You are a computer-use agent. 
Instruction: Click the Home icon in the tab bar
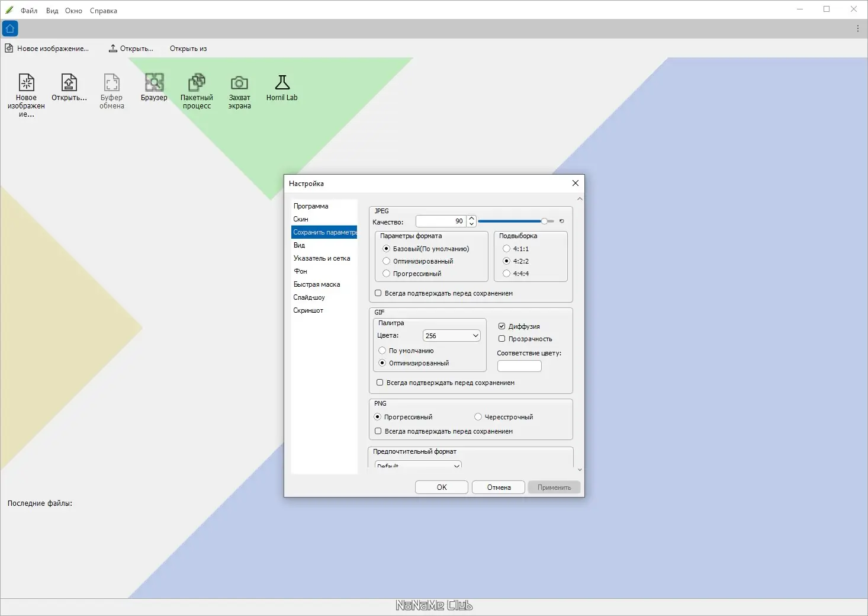pyautogui.click(x=10, y=28)
